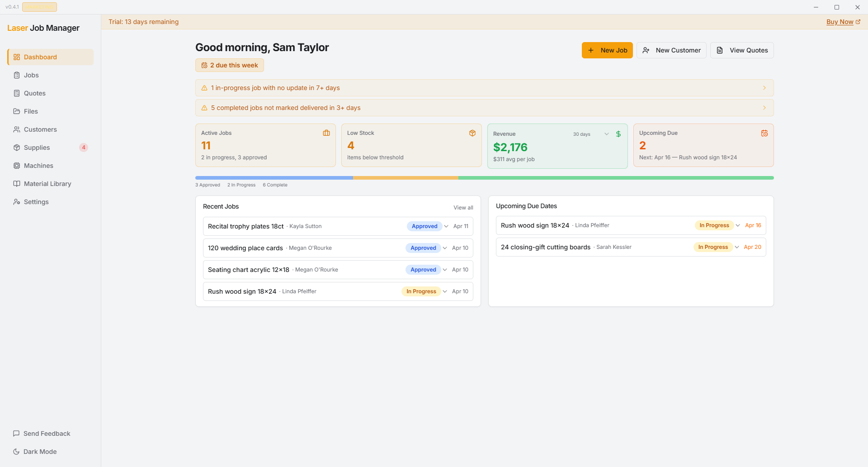Click the dollar icon on the Revenue card
868x467 pixels.
click(x=618, y=134)
